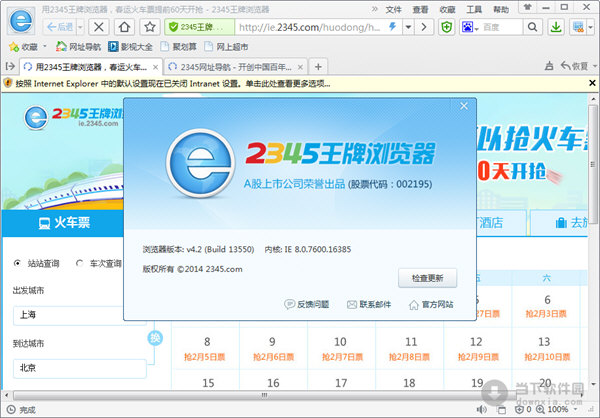Screen dimensions: 600x418
Task: Click the 后退 back button
Action: point(60,27)
